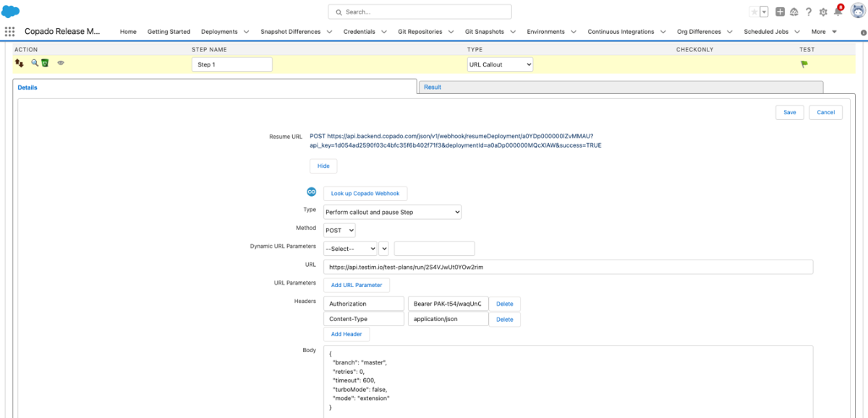Expand the Snapshot Differences chevron

329,32
